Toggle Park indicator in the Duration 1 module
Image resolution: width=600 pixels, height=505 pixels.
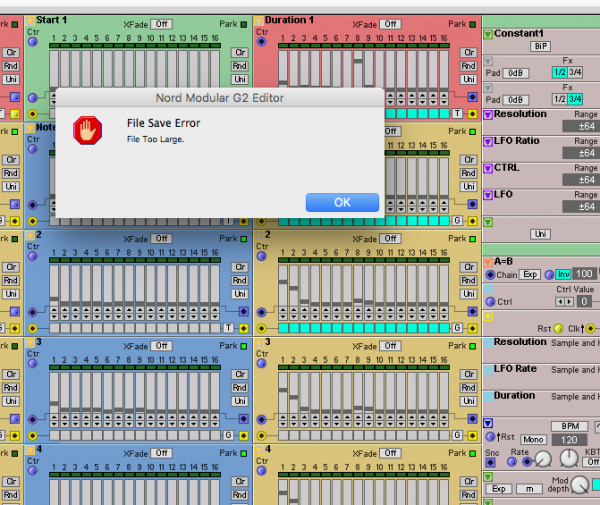(x=473, y=24)
